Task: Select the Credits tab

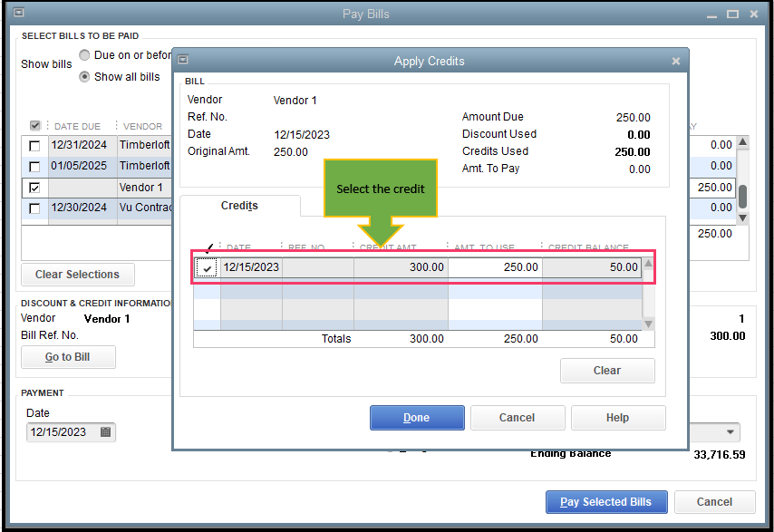Action: tap(239, 206)
